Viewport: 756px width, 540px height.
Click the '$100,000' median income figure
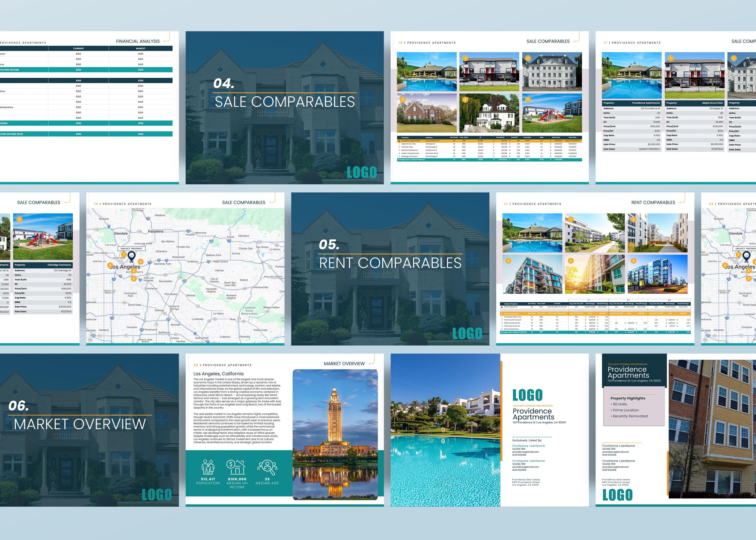tap(237, 479)
